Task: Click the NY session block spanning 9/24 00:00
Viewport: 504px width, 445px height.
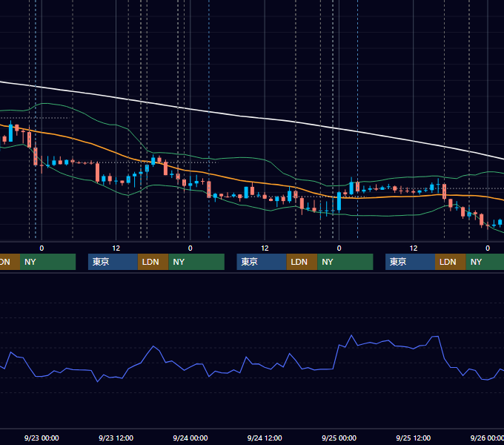Action: tap(196, 262)
